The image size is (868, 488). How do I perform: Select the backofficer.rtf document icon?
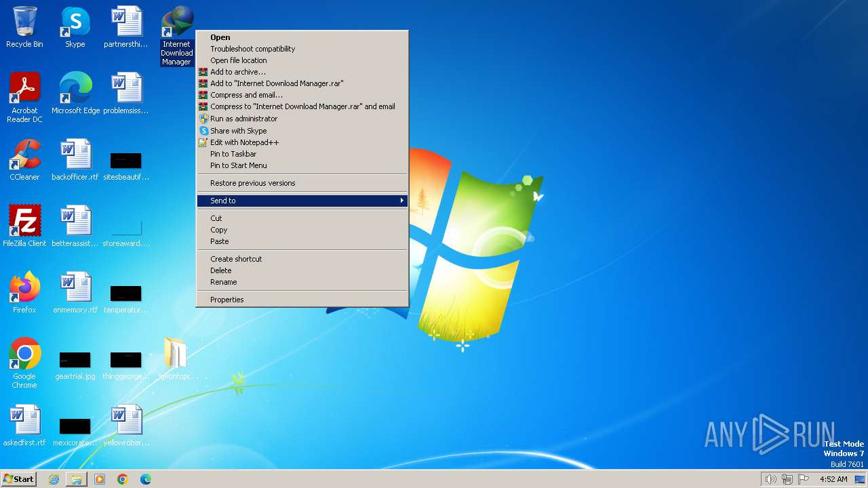[x=75, y=160]
